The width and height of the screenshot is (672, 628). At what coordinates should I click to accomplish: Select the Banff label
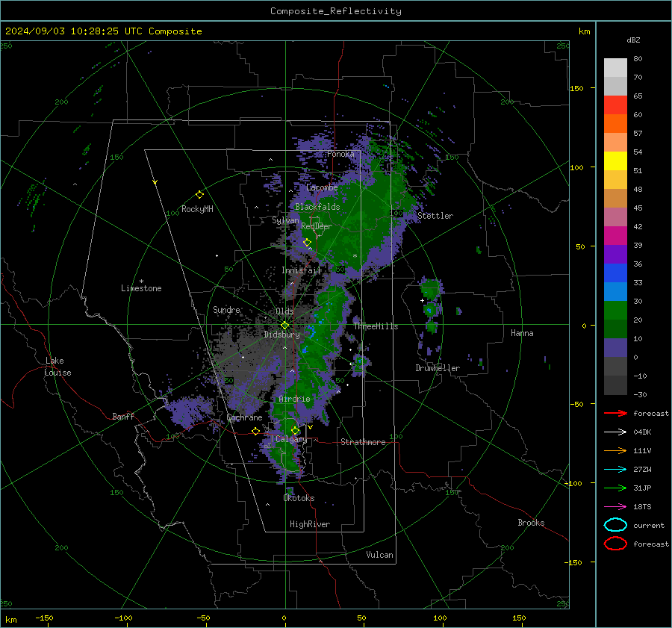[x=123, y=416]
